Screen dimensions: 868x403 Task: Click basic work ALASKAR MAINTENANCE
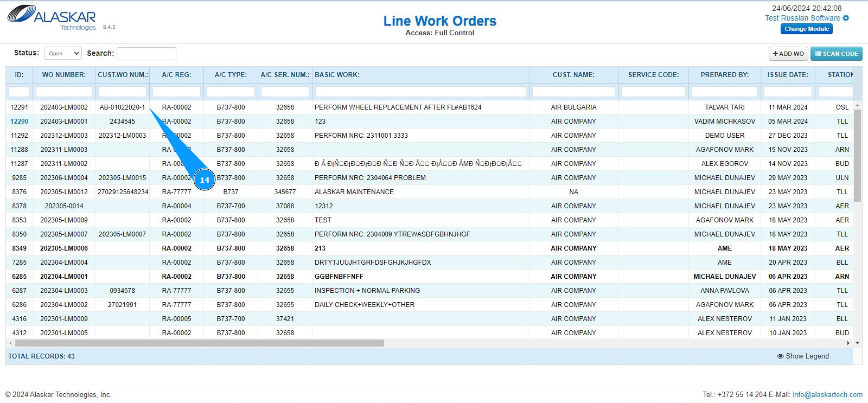coord(354,192)
